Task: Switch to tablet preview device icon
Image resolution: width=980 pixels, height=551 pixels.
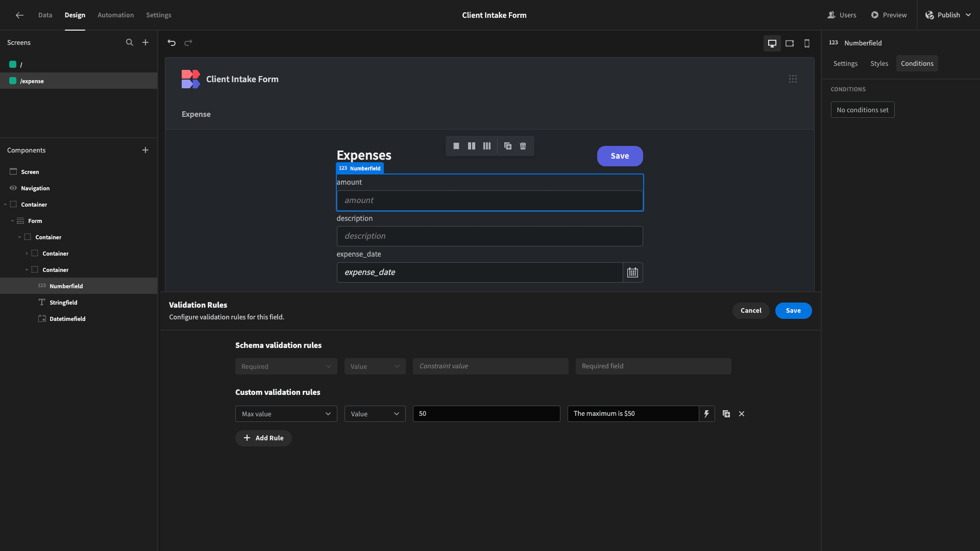Action: pos(790,43)
